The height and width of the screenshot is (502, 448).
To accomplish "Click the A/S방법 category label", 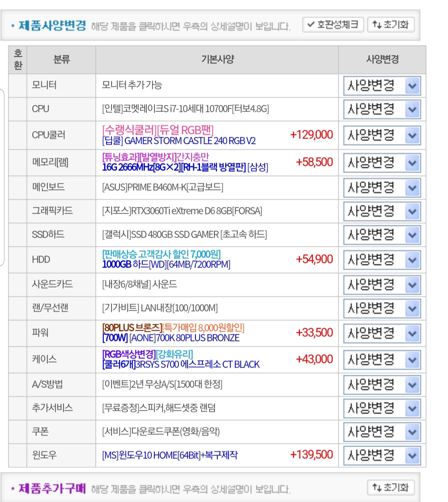I will pyautogui.click(x=47, y=384).
